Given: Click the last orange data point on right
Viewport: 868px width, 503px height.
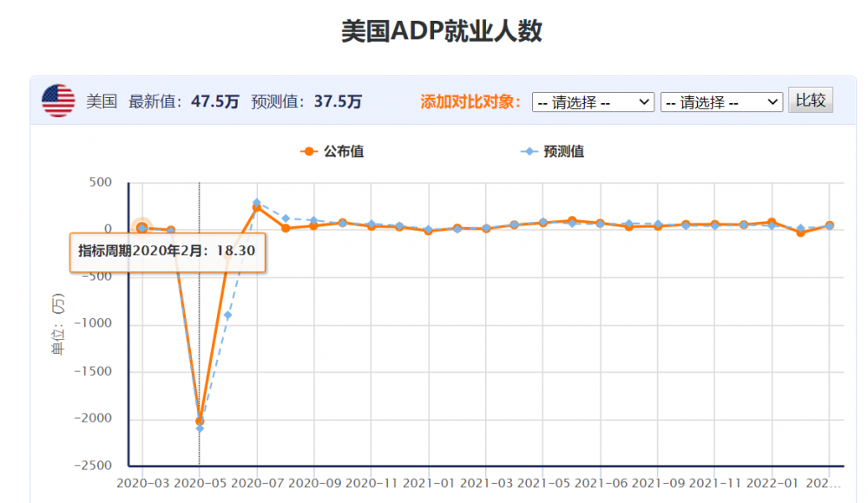Looking at the screenshot, I should coord(829,225).
